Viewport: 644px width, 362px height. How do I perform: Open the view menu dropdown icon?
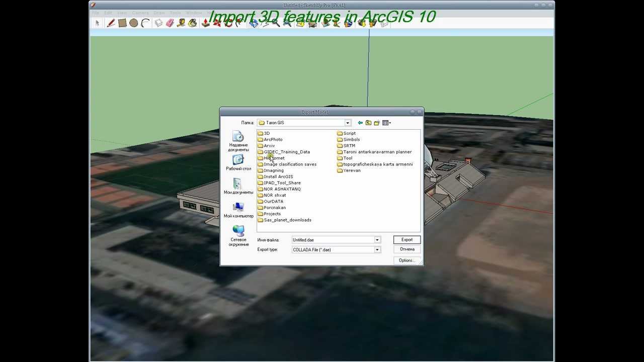pos(386,123)
